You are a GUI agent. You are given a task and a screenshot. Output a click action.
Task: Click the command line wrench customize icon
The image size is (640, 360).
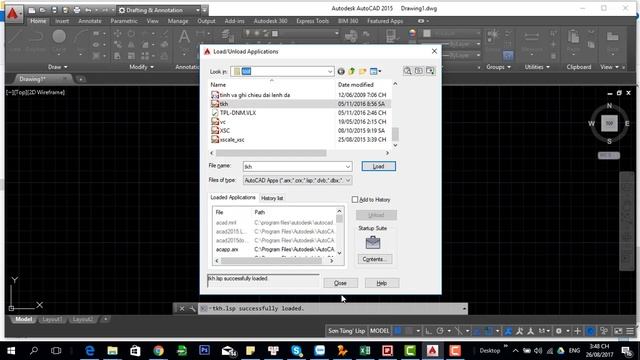coord(192,309)
